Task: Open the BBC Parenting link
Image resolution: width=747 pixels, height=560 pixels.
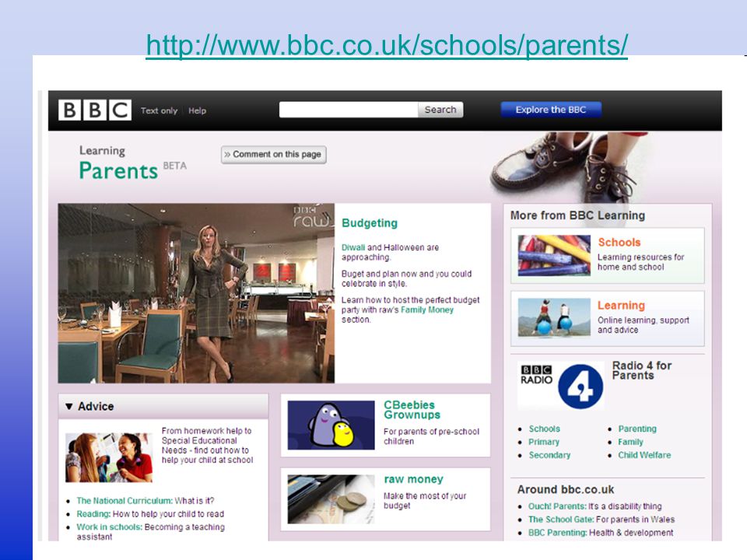Action: [557, 533]
